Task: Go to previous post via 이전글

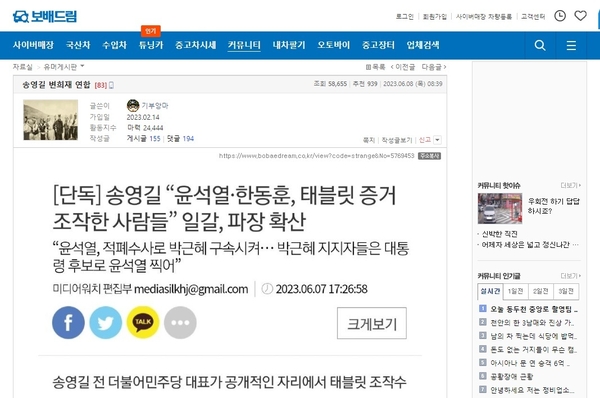Action: pyautogui.click(x=403, y=67)
